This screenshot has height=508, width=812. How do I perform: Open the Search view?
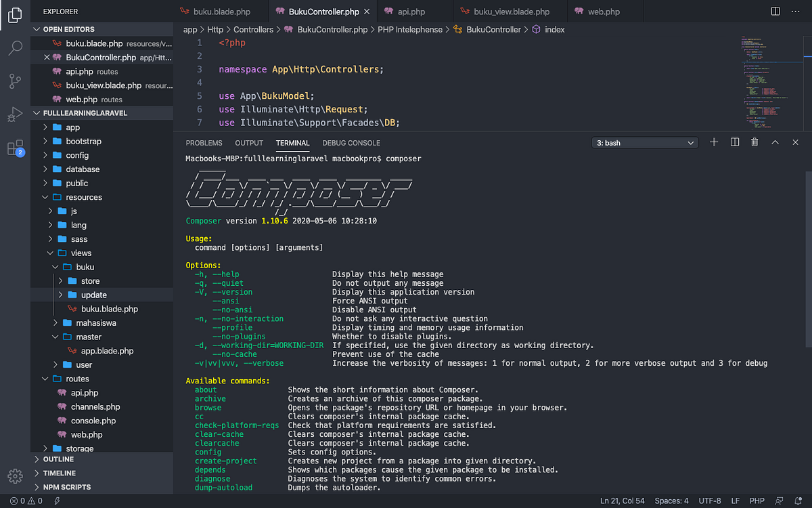pyautogui.click(x=14, y=47)
